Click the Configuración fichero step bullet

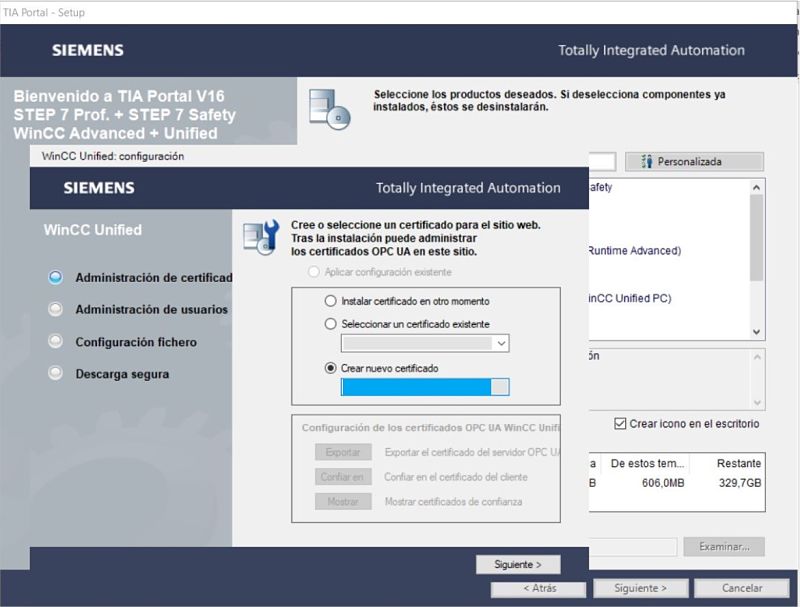(x=56, y=342)
